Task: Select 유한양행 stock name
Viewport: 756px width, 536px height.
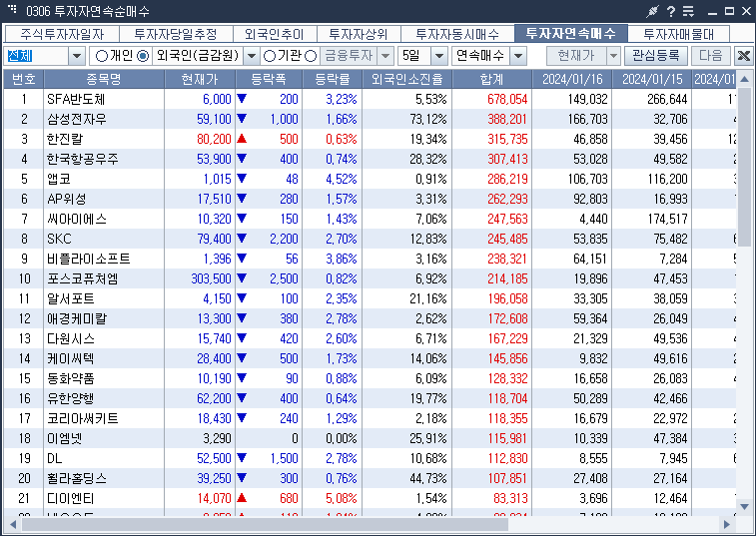Action: pyautogui.click(x=70, y=399)
